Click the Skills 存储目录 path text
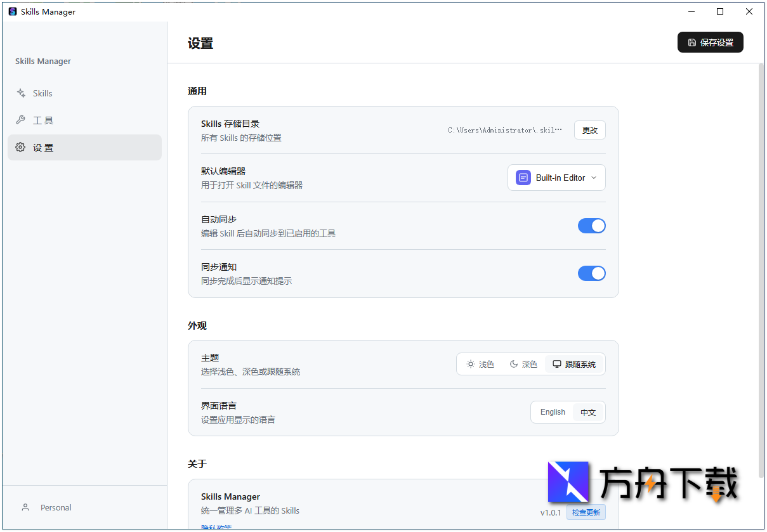Viewport: 767px width, 532px height. point(505,130)
